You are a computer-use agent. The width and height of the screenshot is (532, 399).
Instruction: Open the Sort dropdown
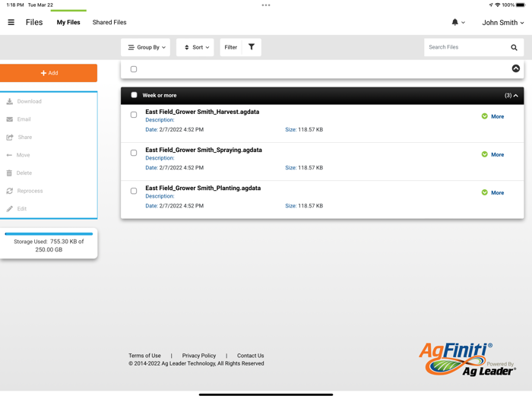click(195, 47)
